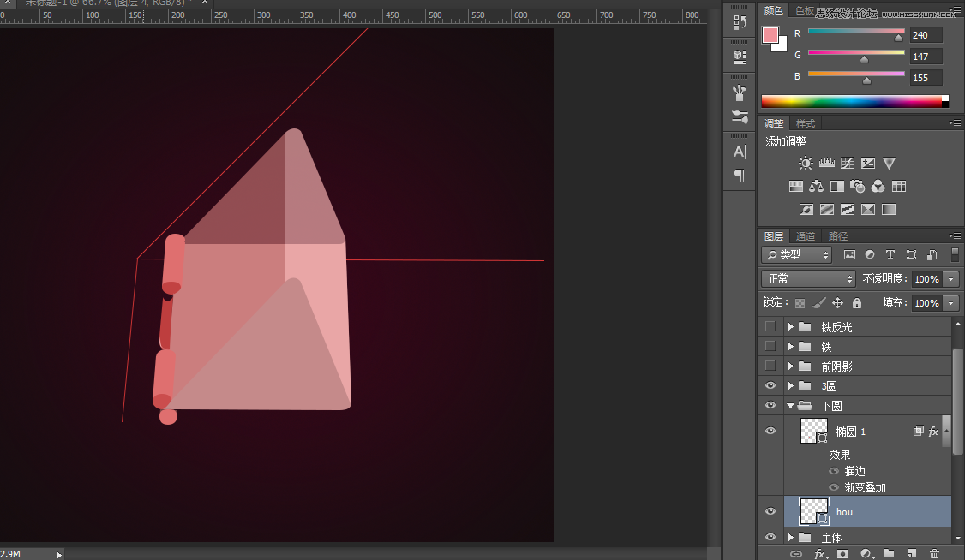Screen dimensions: 965x560
Task: Hide the 3圆 layer group
Action: click(x=770, y=385)
